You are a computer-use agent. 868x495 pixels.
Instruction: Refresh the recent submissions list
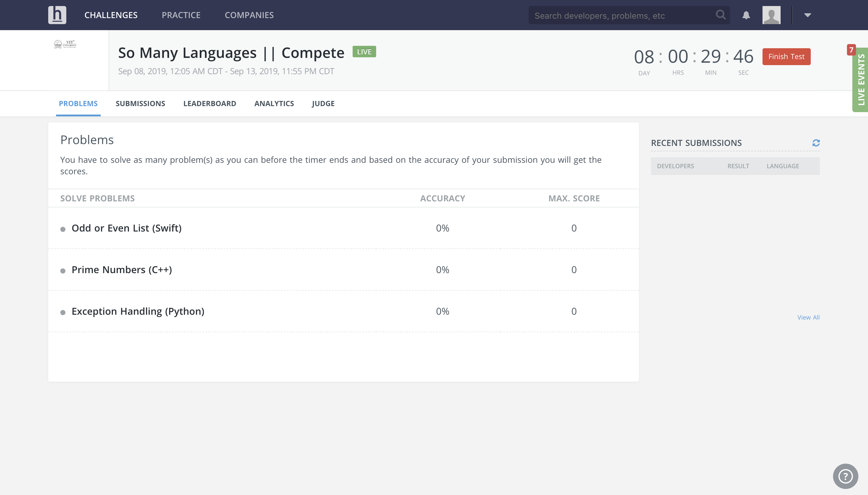[x=816, y=143]
